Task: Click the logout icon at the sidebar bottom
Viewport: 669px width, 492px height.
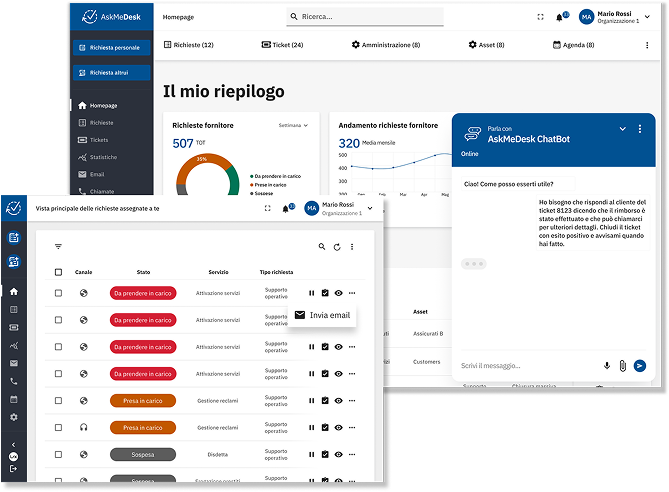Action: tap(13, 469)
